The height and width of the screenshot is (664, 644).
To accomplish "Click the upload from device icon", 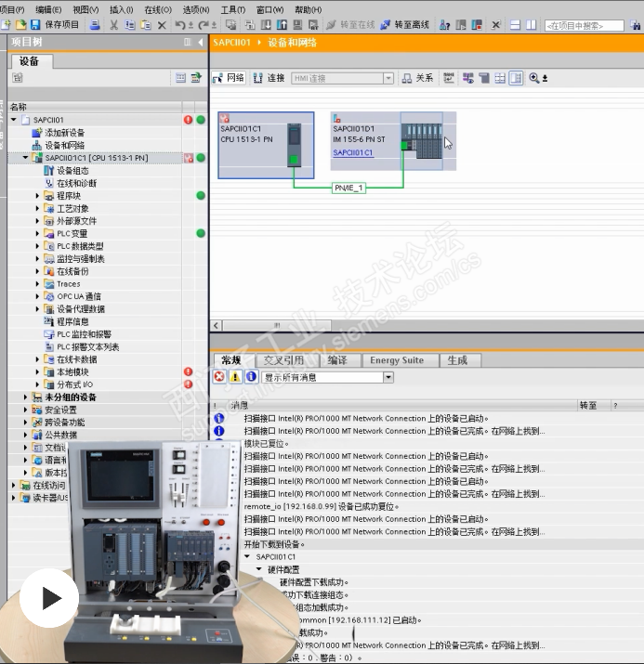I will pyautogui.click(x=282, y=25).
